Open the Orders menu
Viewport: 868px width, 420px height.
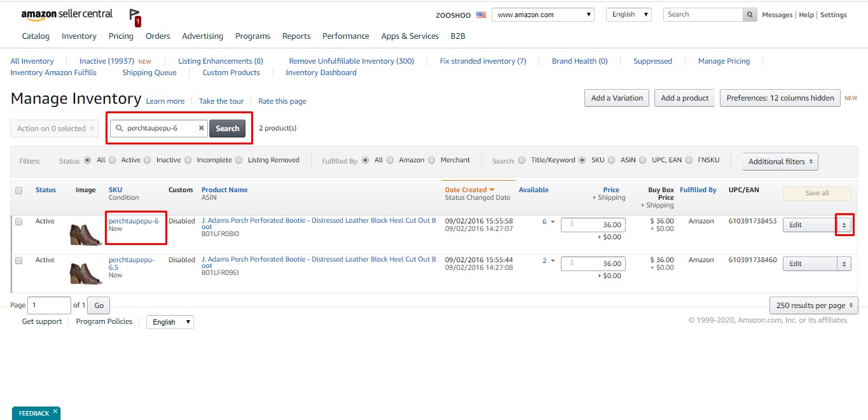tap(158, 36)
